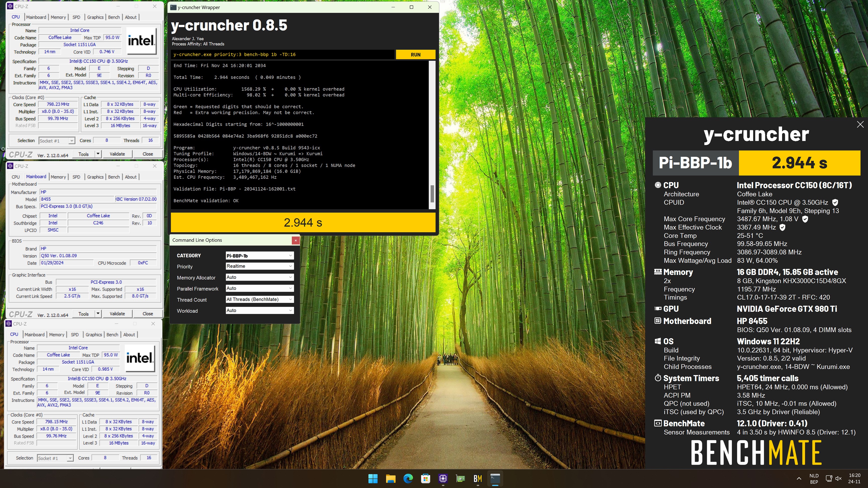The height and width of the screenshot is (488, 868).
Task: Open Mainboard tab in top CPU-Z window
Action: click(x=36, y=17)
